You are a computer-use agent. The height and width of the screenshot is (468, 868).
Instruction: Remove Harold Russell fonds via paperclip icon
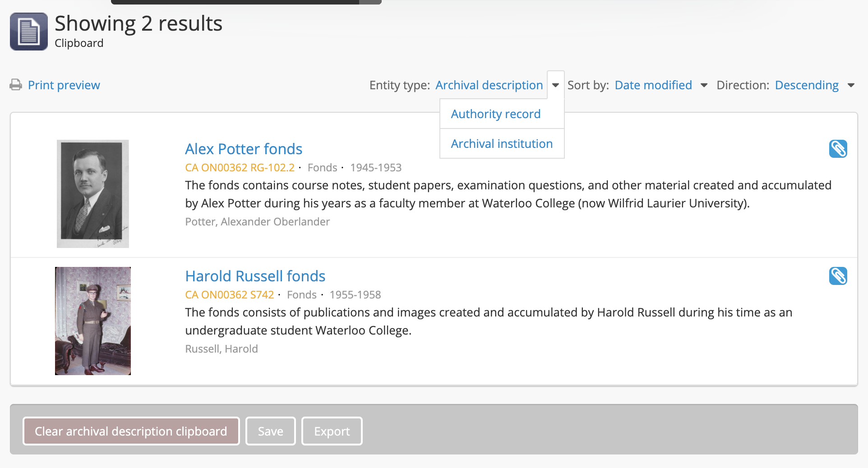838,276
